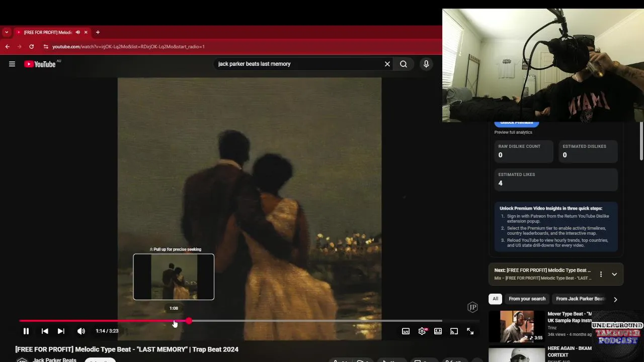The image size is (644, 362).
Task: Select the From Jack Parker Beats chip
Action: click(580, 299)
